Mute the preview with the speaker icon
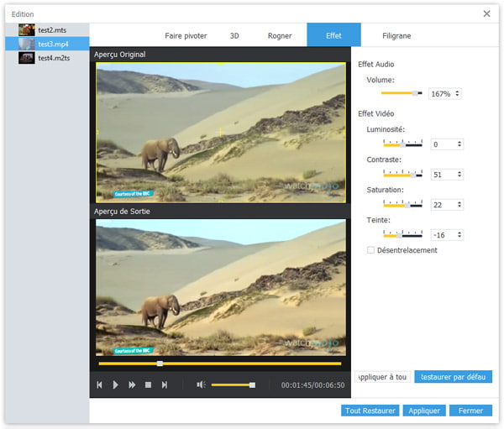 (201, 385)
